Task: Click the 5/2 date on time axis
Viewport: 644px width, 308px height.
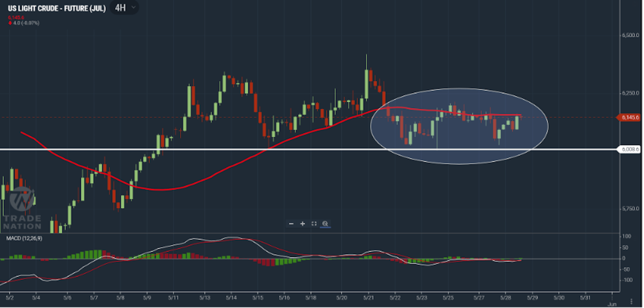Action: click(x=10, y=298)
